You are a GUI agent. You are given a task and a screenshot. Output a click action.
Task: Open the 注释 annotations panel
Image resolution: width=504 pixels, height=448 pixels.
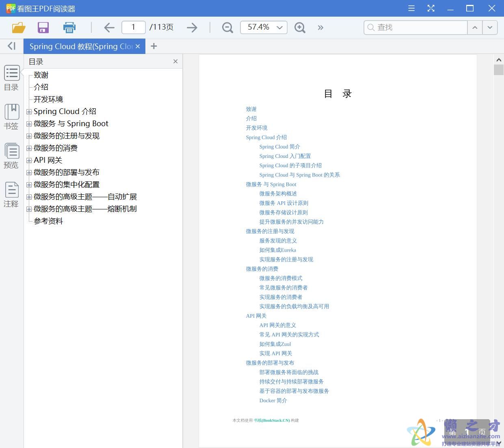coord(12,195)
